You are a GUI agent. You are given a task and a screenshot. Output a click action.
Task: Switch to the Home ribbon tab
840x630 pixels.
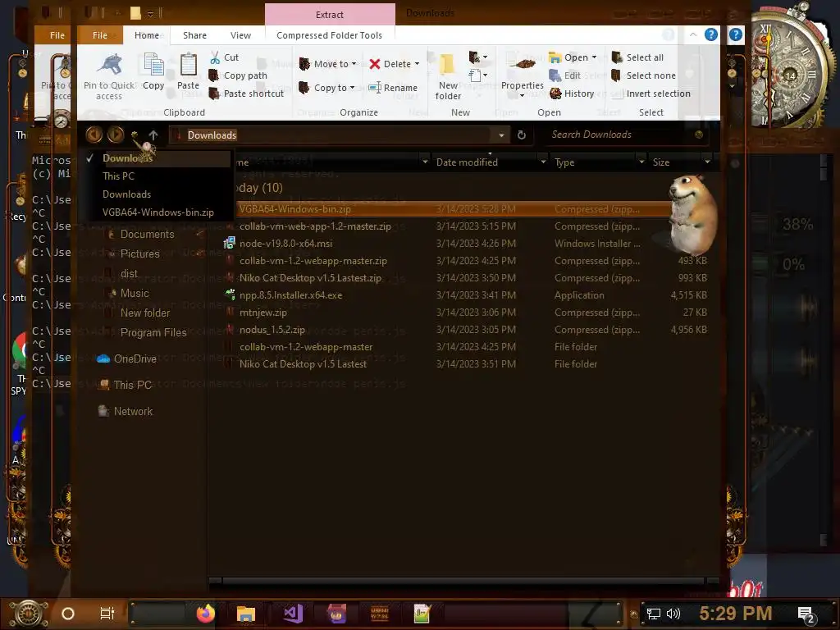tap(146, 35)
